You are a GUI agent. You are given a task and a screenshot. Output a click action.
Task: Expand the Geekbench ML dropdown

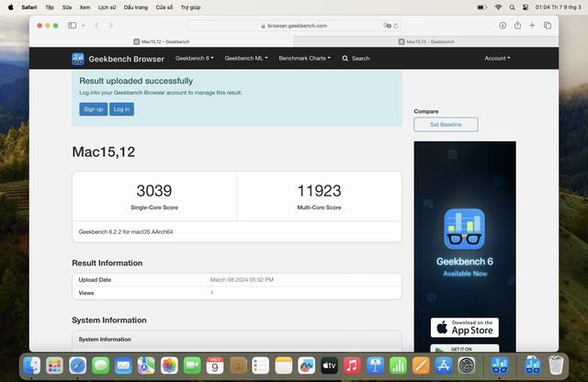click(x=246, y=58)
